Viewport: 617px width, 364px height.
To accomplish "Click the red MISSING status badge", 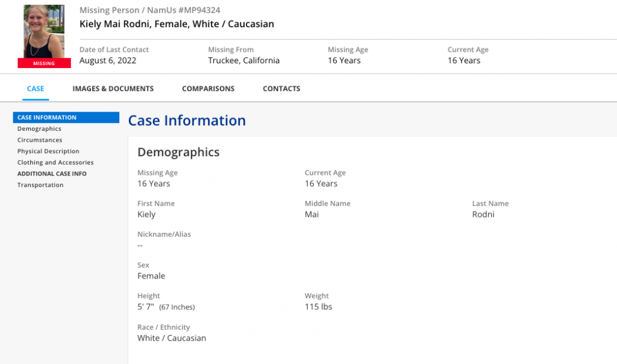I will pyautogui.click(x=44, y=63).
